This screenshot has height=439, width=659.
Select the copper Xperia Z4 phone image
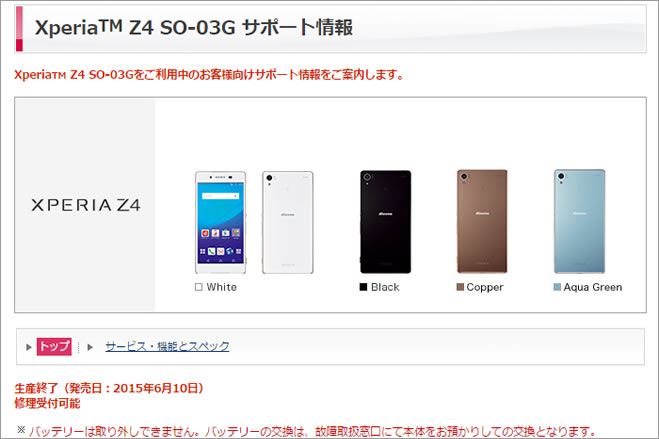pyautogui.click(x=482, y=221)
